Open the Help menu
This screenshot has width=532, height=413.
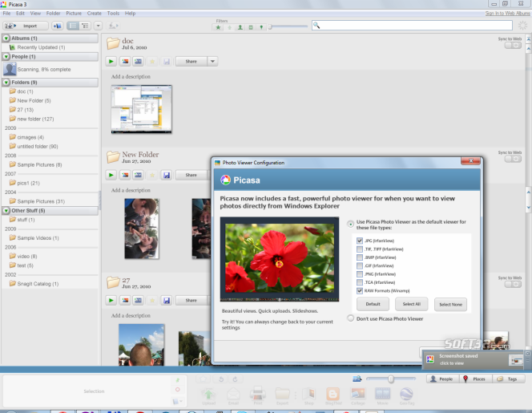click(130, 14)
